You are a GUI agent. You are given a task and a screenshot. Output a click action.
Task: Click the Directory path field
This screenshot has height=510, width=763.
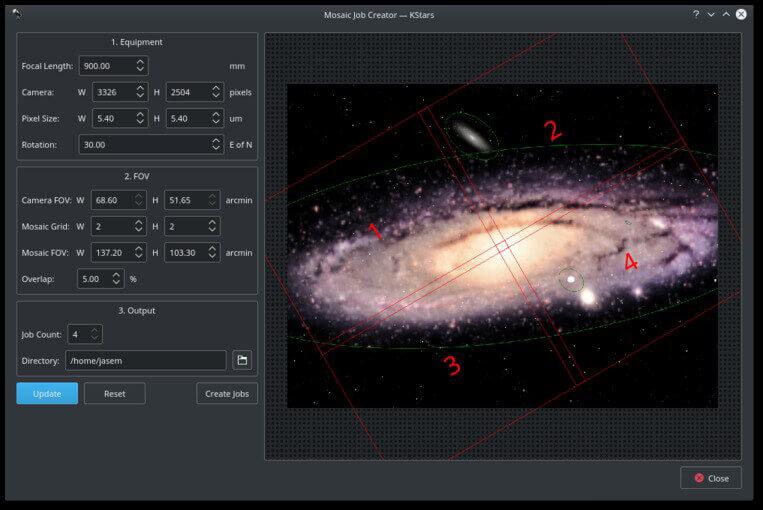pyautogui.click(x=146, y=361)
